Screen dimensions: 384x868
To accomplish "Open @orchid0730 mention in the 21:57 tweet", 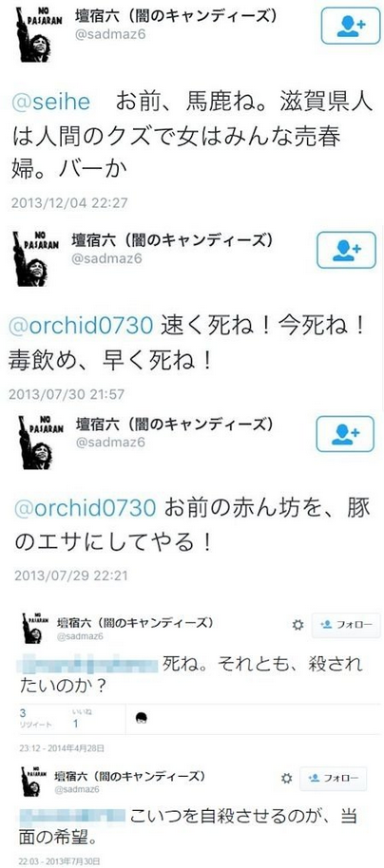I will pos(82,327).
